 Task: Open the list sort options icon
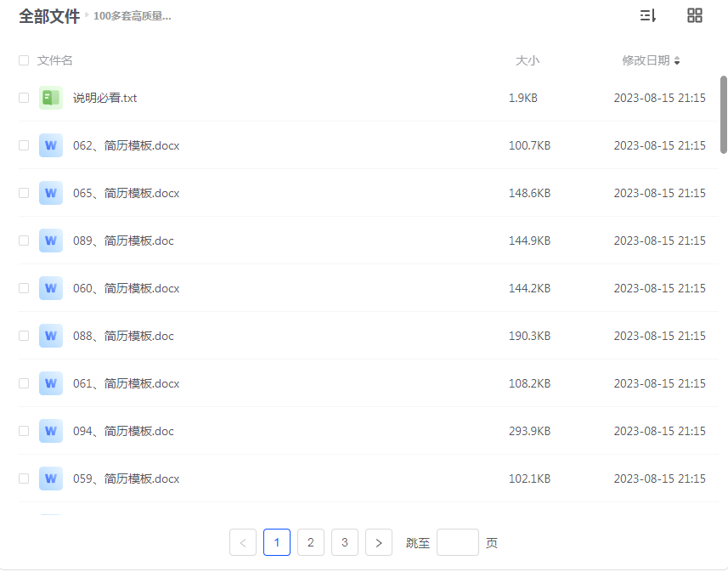pos(648,14)
